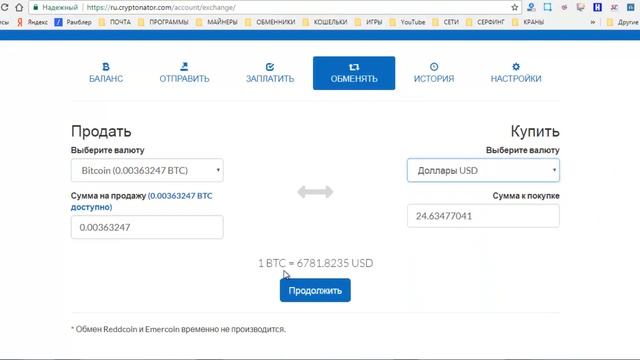Go to browser home page icon
Image resolution: width=640 pixels, height=360 pixels.
19,7
